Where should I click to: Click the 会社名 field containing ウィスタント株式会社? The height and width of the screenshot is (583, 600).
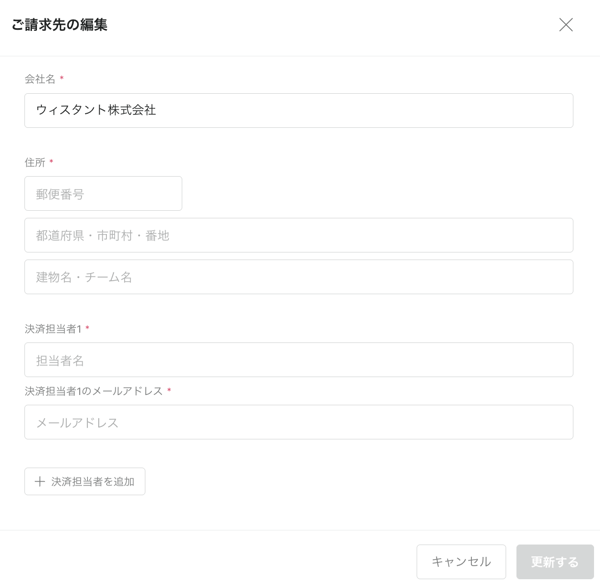[298, 111]
